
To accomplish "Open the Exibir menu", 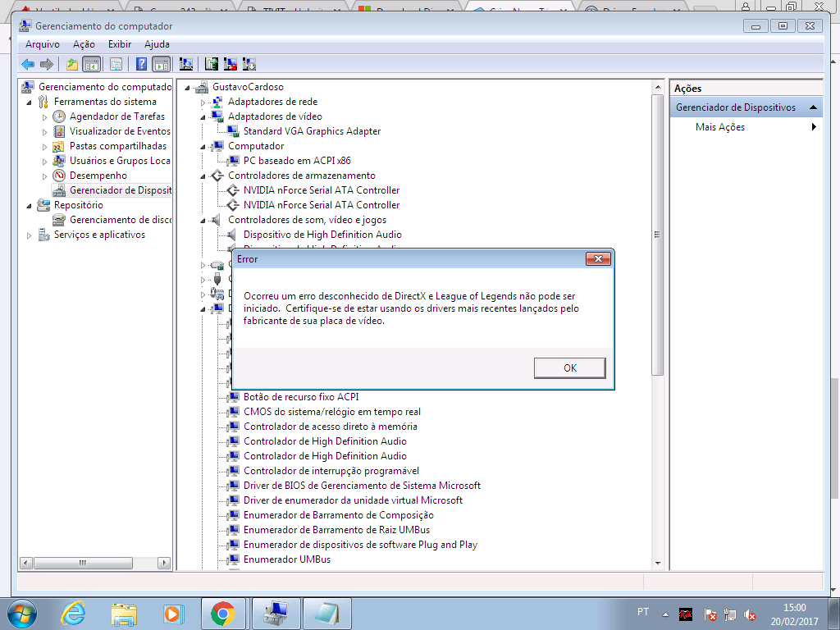I will (120, 44).
